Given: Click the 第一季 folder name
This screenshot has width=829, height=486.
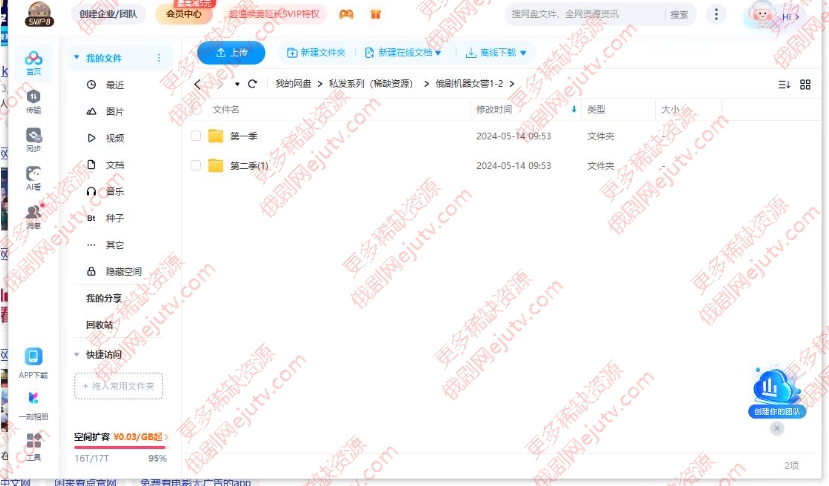Looking at the screenshot, I should click(x=243, y=136).
